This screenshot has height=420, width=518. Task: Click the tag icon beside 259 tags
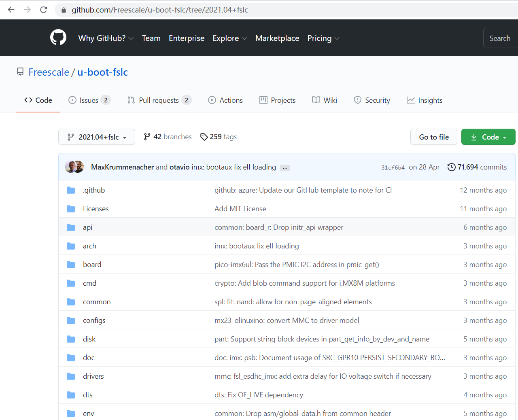pos(204,137)
